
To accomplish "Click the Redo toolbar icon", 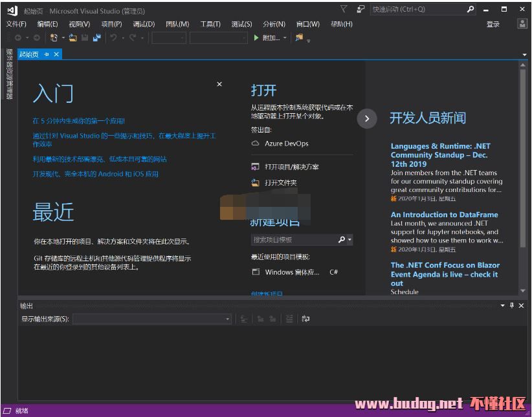I will (x=133, y=37).
